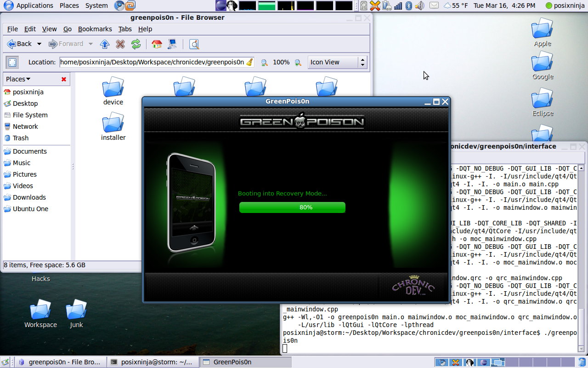Click the iPhone image in the GreenPois0n window

[x=191, y=202]
